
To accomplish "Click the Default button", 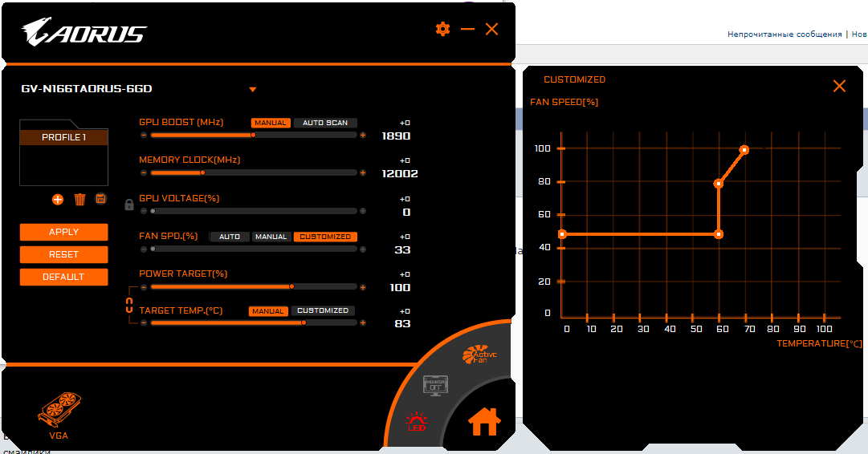I will coord(63,277).
